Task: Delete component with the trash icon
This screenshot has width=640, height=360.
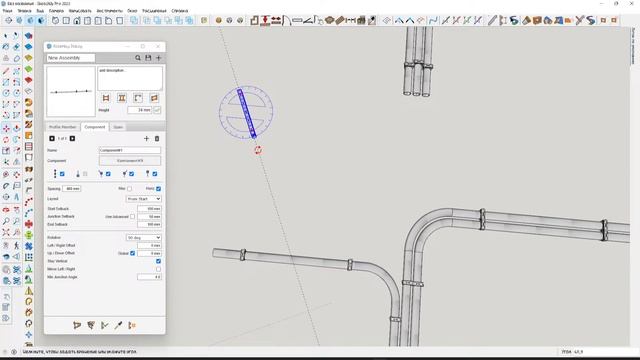Action: (x=157, y=139)
